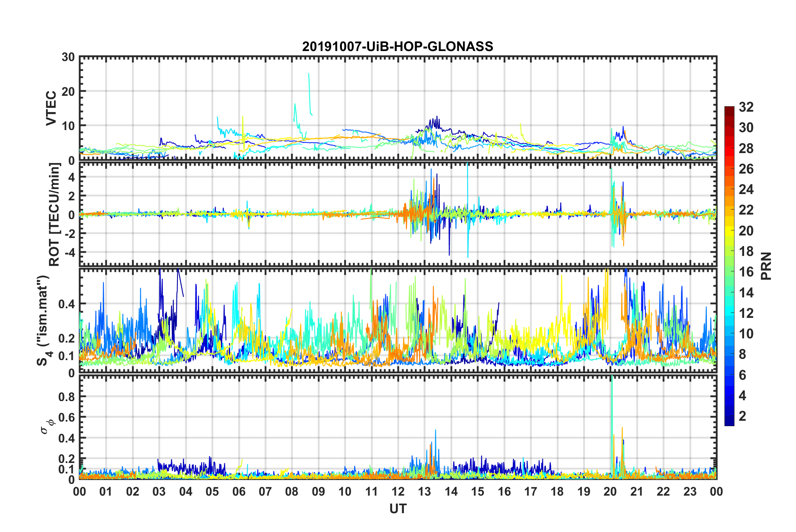Click the "12" PRN colorbar tick label
The height and width of the screenshot is (532, 796).
pyautogui.click(x=746, y=313)
